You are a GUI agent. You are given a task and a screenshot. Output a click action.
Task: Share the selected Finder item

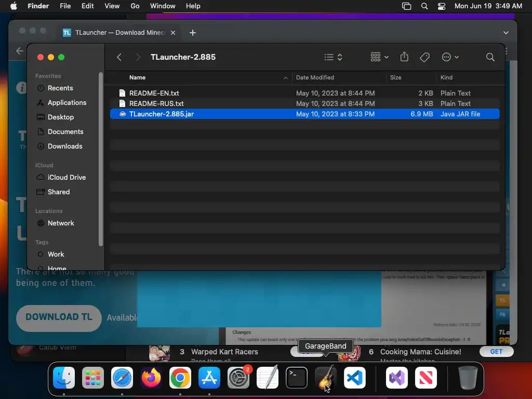[404, 57]
